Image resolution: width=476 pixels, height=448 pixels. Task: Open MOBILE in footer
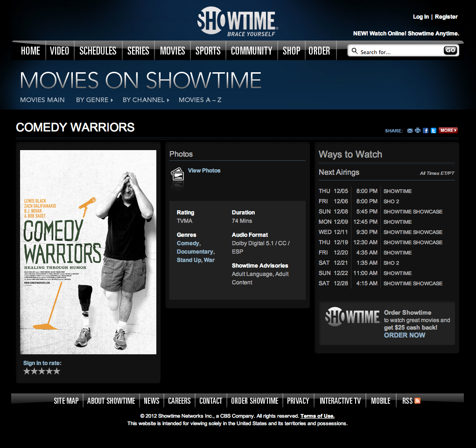pos(381,400)
